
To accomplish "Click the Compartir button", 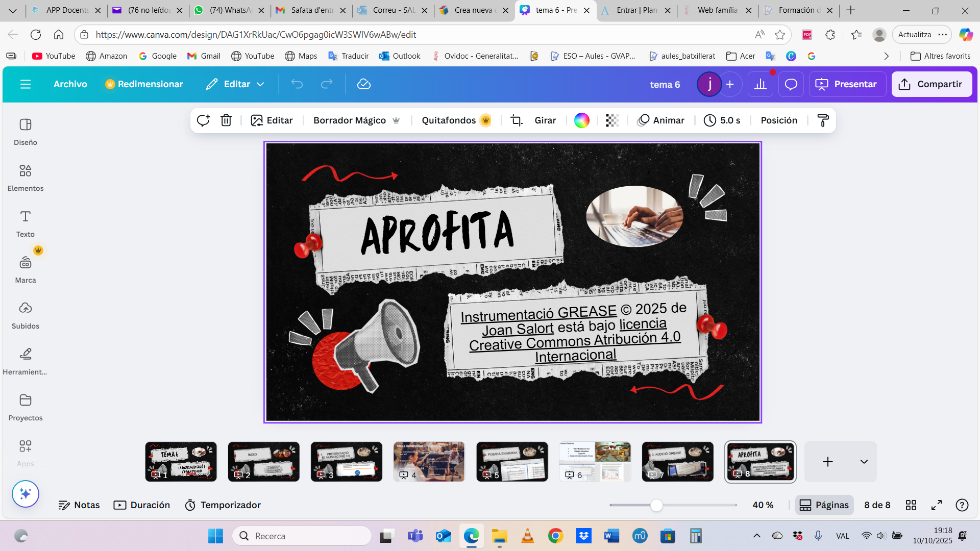I will tap(932, 84).
